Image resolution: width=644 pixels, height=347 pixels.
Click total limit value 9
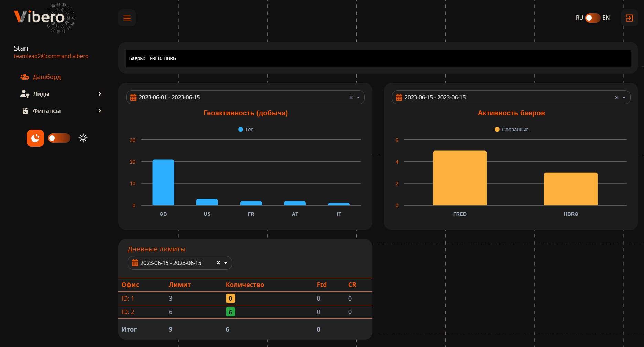[x=171, y=329]
